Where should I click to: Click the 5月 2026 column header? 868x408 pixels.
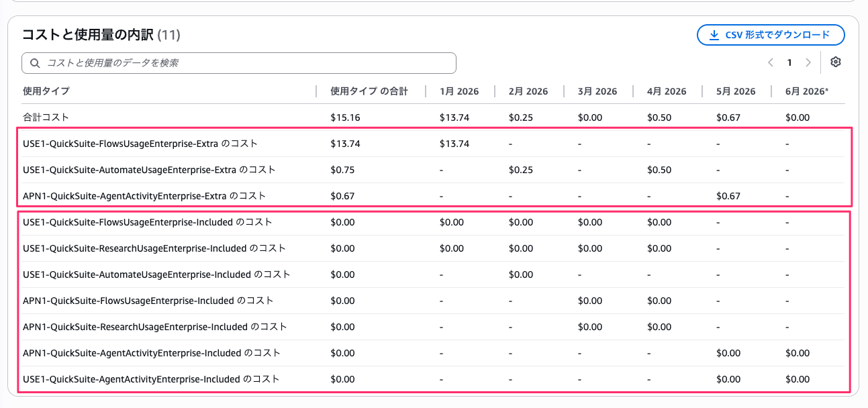(x=736, y=91)
